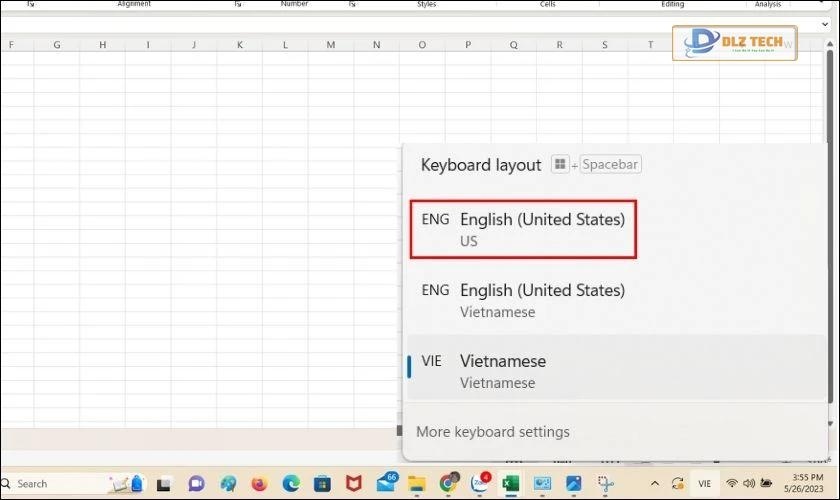This screenshot has width=840, height=500.
Task: Expand the hidden system tray icons chevron
Action: click(655, 484)
